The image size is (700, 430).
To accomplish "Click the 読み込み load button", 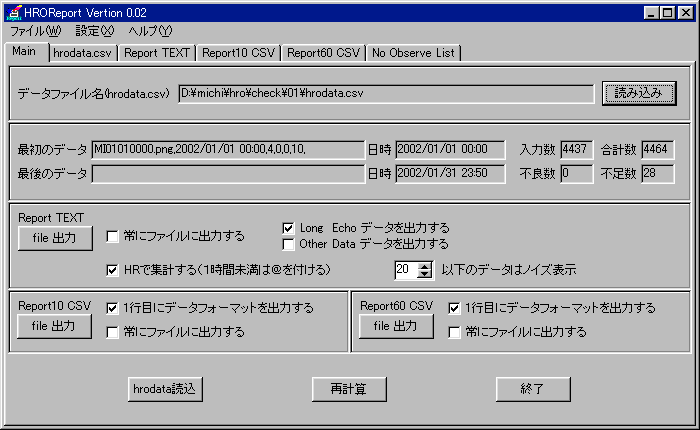I will point(639,93).
